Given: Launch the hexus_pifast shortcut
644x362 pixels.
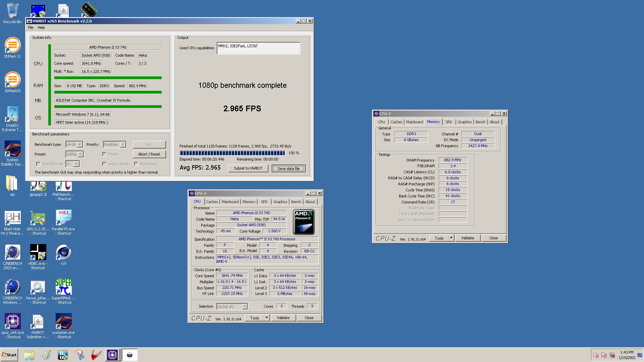Looking at the screenshot, I should click(38, 292).
